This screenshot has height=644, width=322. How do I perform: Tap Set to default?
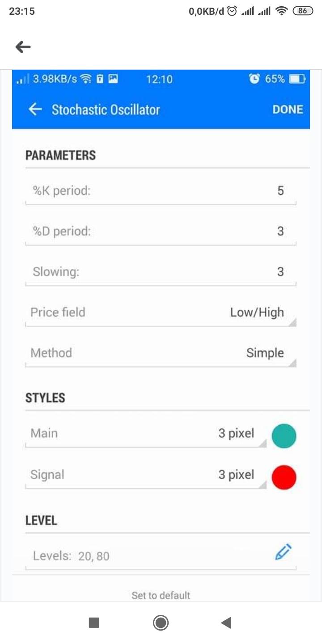(161, 595)
